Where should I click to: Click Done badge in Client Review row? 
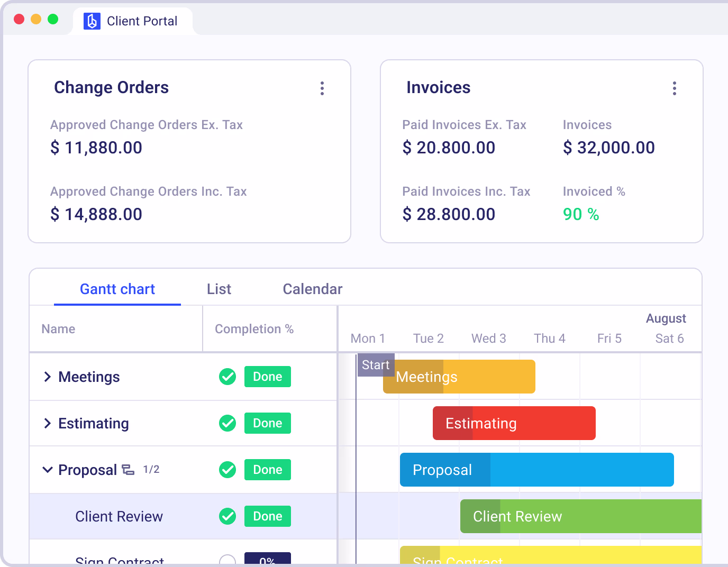pos(268,516)
